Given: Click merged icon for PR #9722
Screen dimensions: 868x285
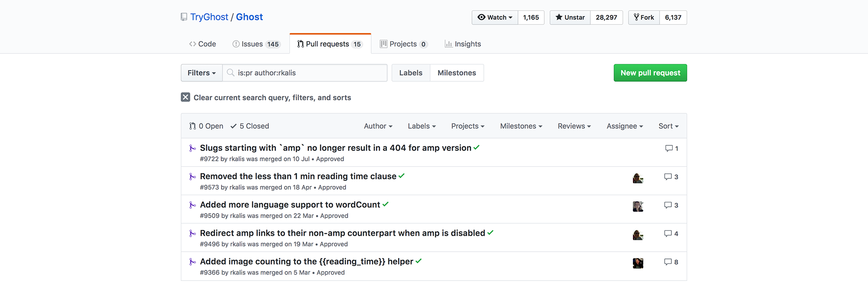Looking at the screenshot, I should coord(192,148).
